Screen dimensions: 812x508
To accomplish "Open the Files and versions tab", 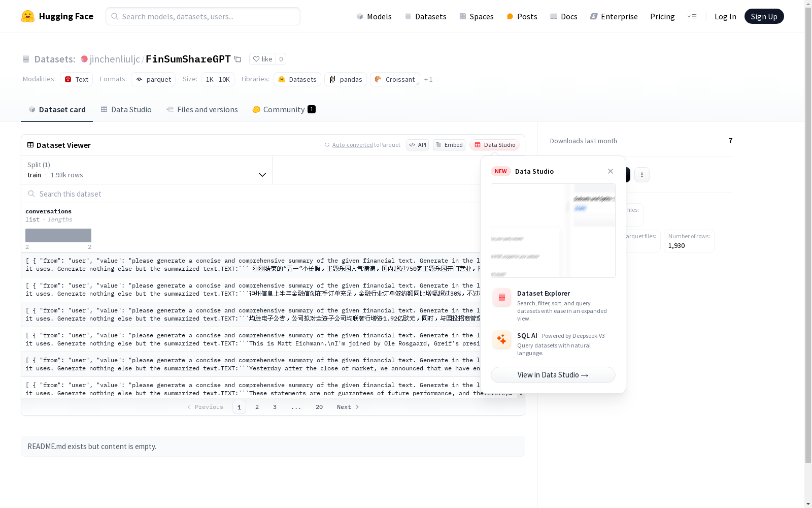I will tap(202, 110).
